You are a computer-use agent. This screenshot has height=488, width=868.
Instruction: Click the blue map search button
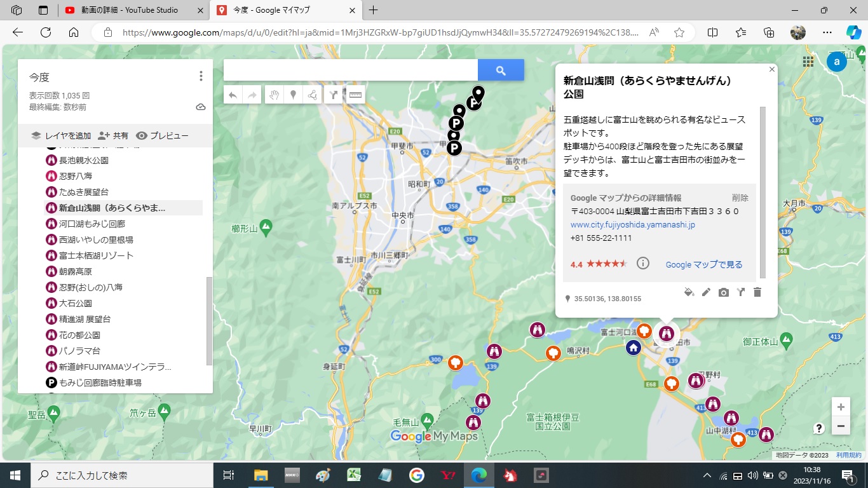(x=501, y=70)
